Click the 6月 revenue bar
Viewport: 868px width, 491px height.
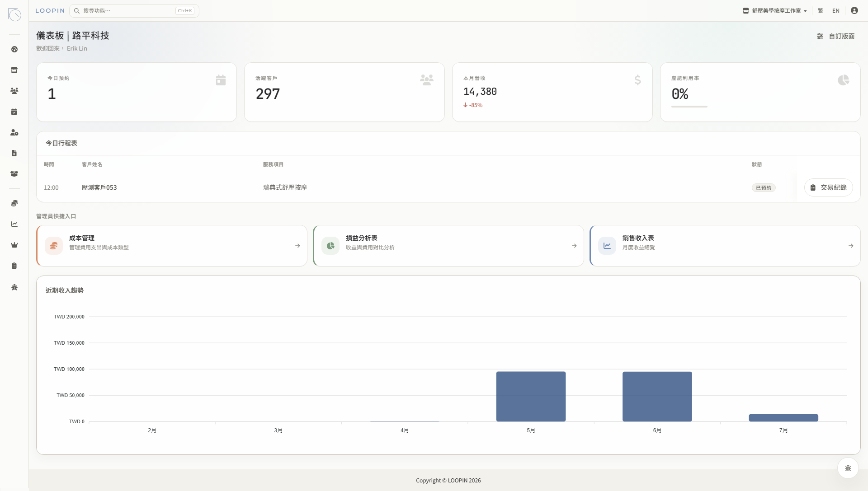657,397
